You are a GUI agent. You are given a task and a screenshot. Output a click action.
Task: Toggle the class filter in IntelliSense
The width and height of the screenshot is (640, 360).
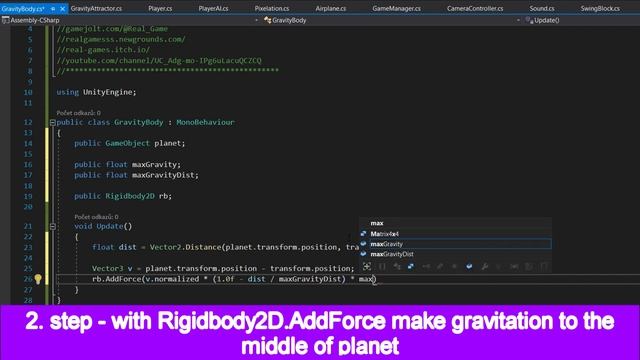(x=397, y=267)
